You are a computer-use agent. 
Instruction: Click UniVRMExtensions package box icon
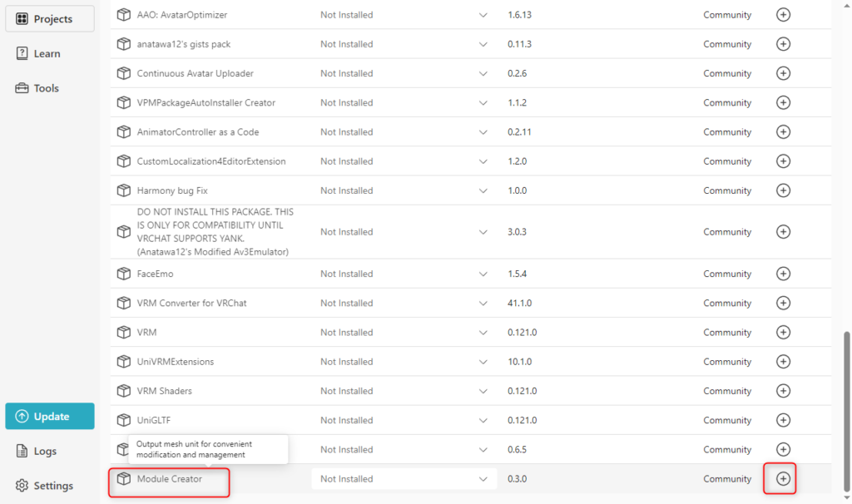[x=124, y=361]
